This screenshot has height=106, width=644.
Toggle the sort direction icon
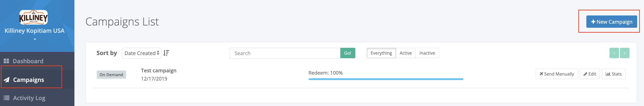pos(166,53)
